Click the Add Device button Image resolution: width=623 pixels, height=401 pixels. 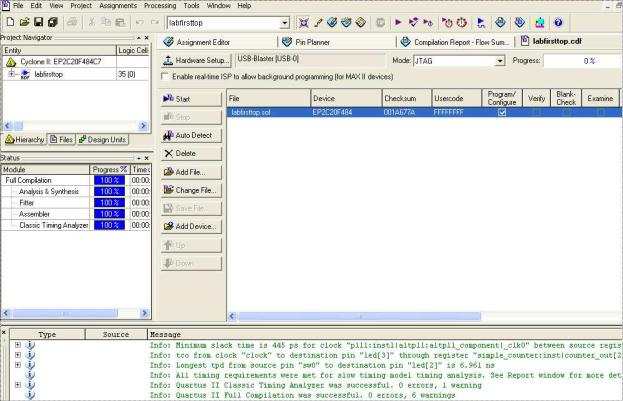(x=191, y=227)
